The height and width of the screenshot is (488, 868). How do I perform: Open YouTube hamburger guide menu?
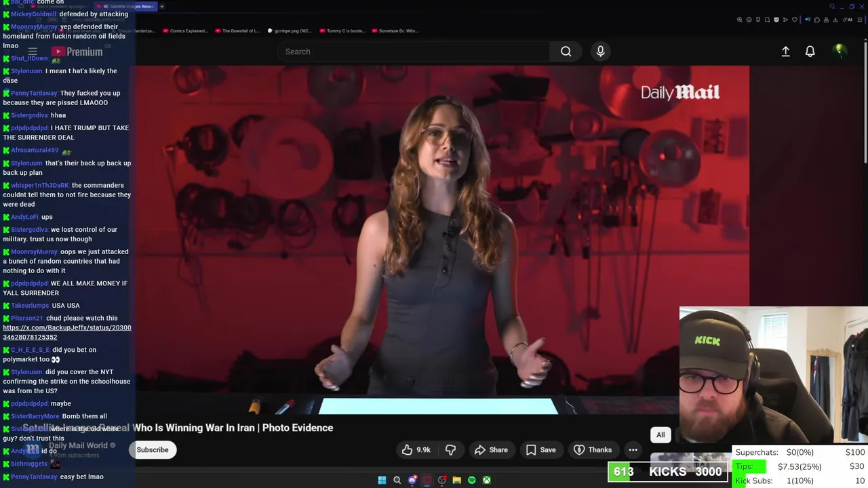(x=32, y=52)
